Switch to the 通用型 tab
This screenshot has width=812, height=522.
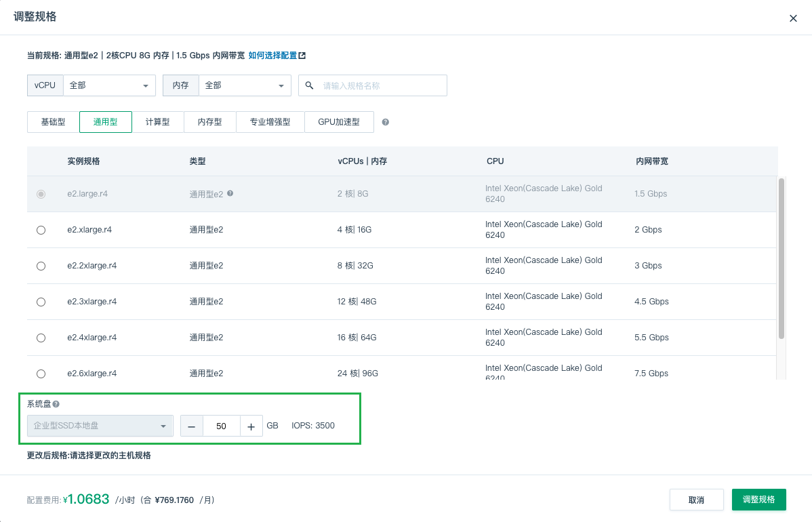coord(106,122)
